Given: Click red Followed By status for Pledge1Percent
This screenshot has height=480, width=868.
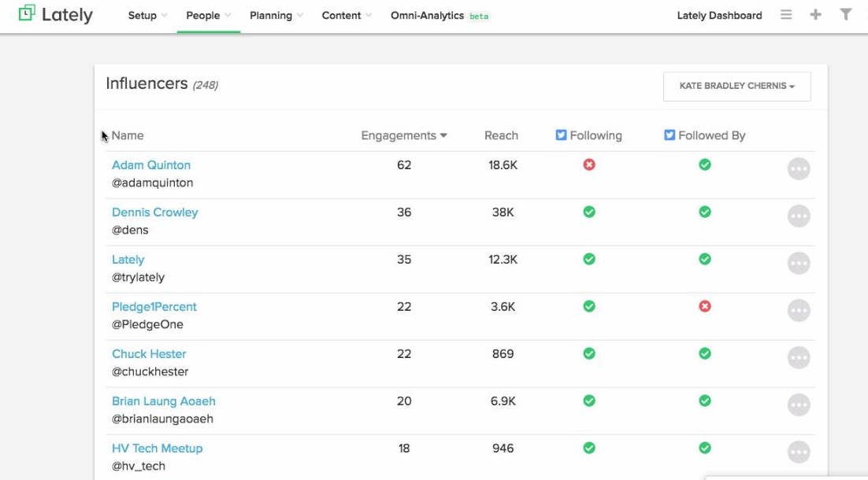Looking at the screenshot, I should 705,306.
